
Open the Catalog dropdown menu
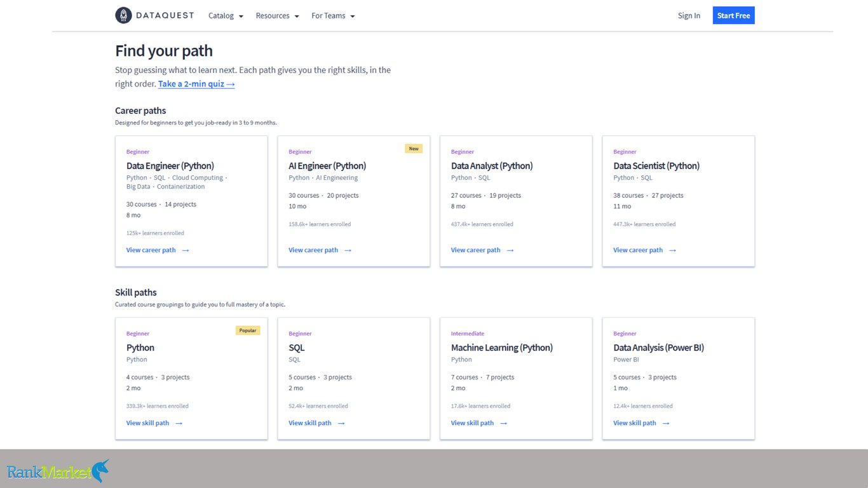[226, 16]
